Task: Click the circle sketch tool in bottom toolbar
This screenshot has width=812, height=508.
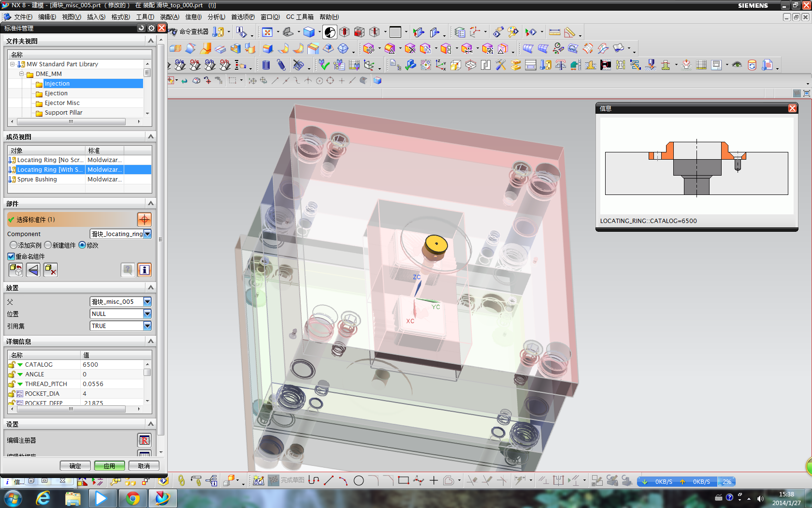Action: click(x=359, y=480)
